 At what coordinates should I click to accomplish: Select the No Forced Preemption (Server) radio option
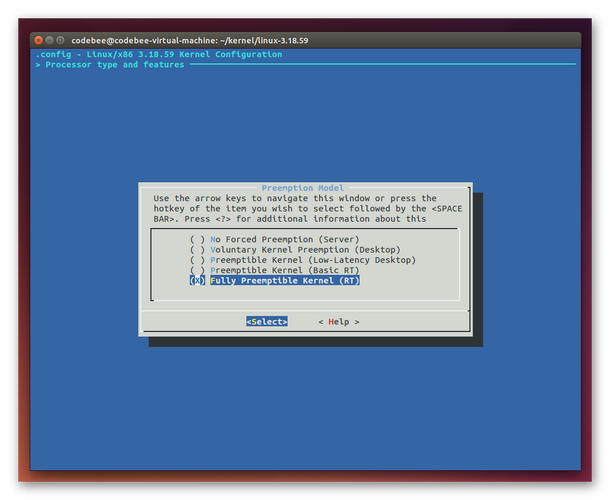tap(197, 239)
